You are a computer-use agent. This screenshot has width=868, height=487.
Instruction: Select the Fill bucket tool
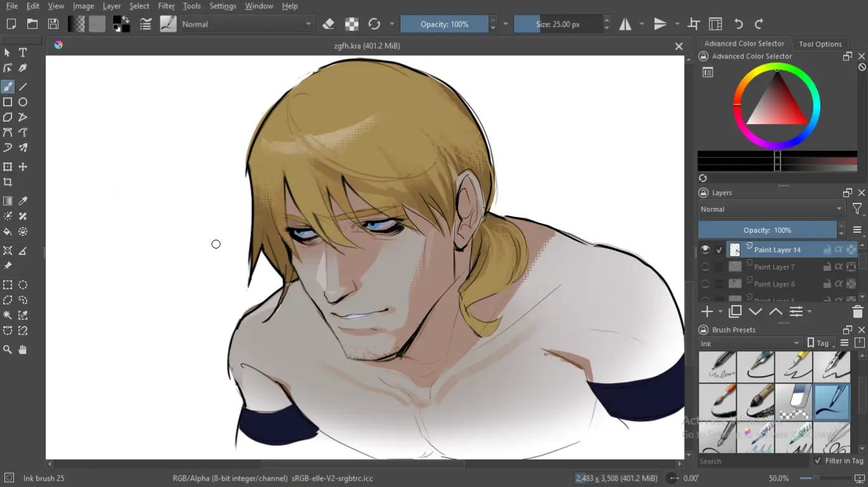[x=8, y=231]
